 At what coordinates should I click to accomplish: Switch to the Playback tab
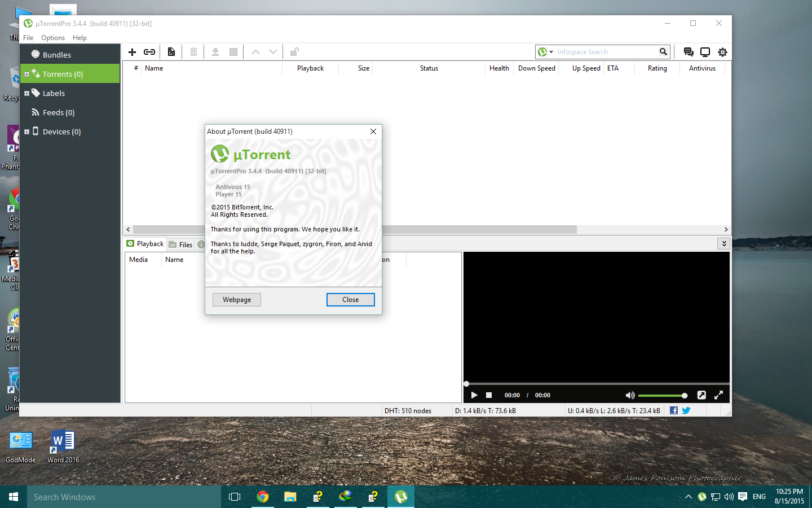pos(145,244)
